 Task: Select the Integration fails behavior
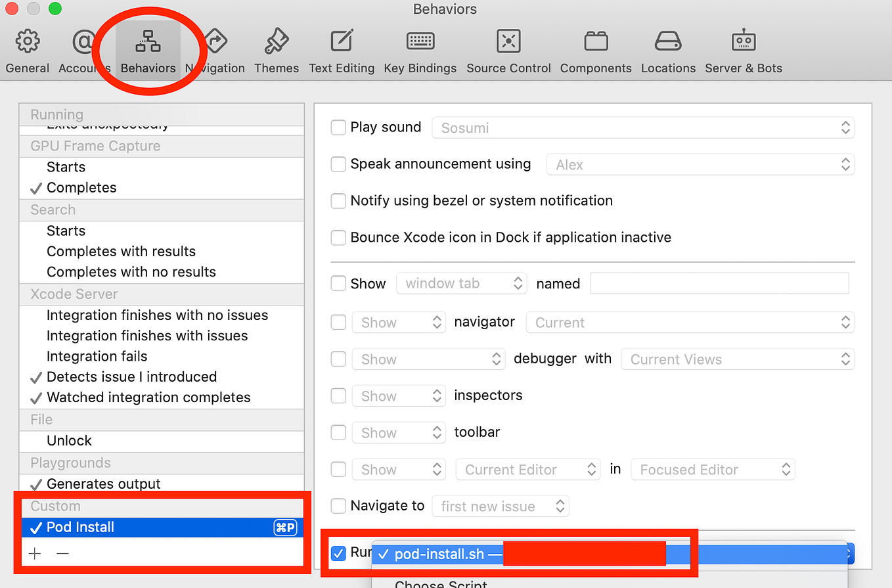97,356
